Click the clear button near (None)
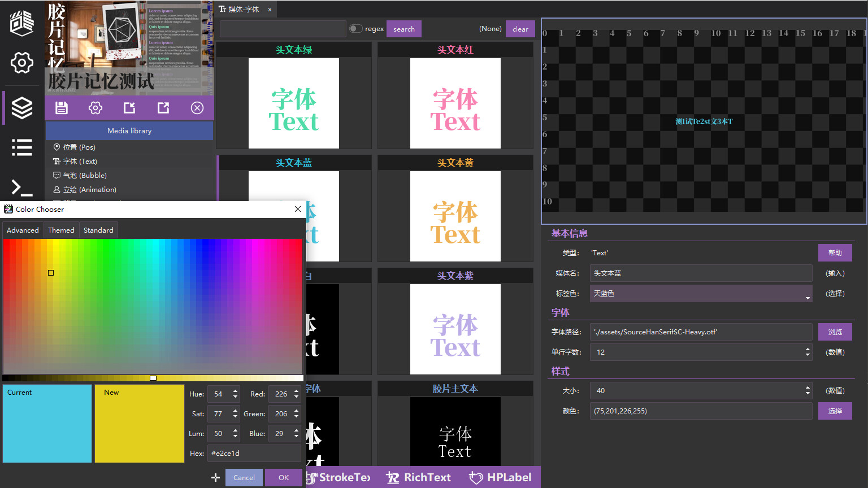Image resolution: width=868 pixels, height=488 pixels. click(520, 28)
